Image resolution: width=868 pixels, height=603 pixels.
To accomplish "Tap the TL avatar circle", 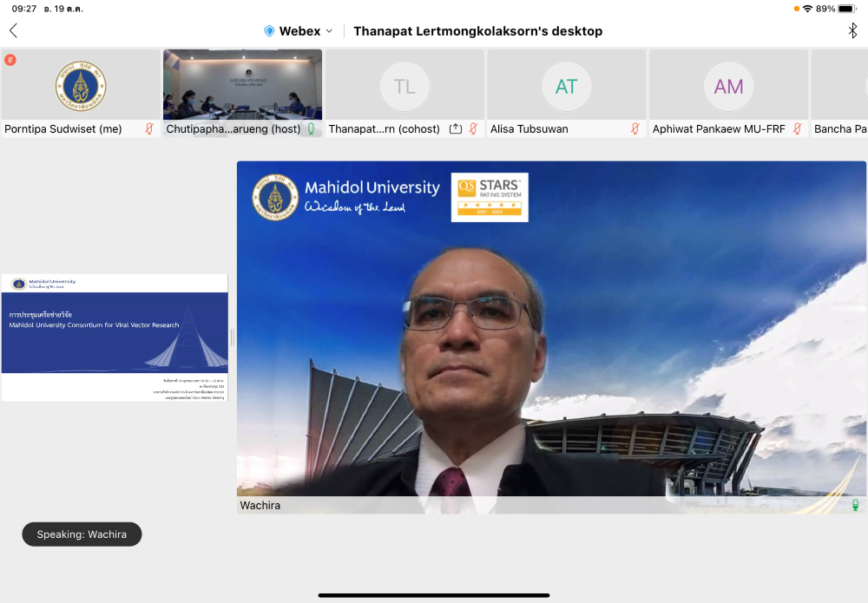I will [404, 86].
